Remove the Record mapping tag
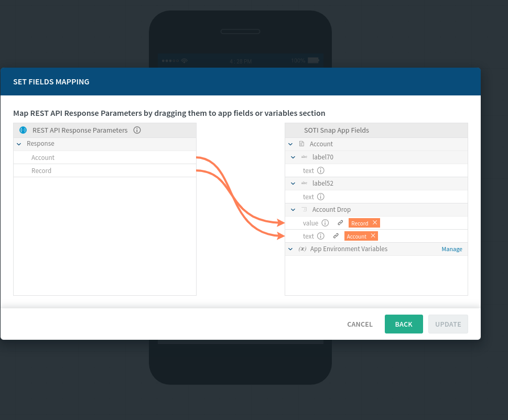The image size is (508, 420). (x=374, y=223)
